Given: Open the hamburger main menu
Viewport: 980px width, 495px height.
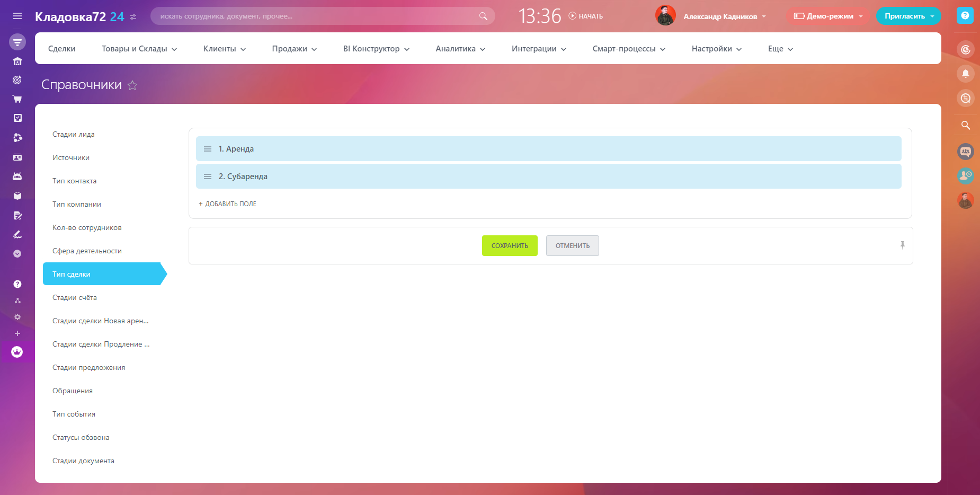Looking at the screenshot, I should 17,16.
